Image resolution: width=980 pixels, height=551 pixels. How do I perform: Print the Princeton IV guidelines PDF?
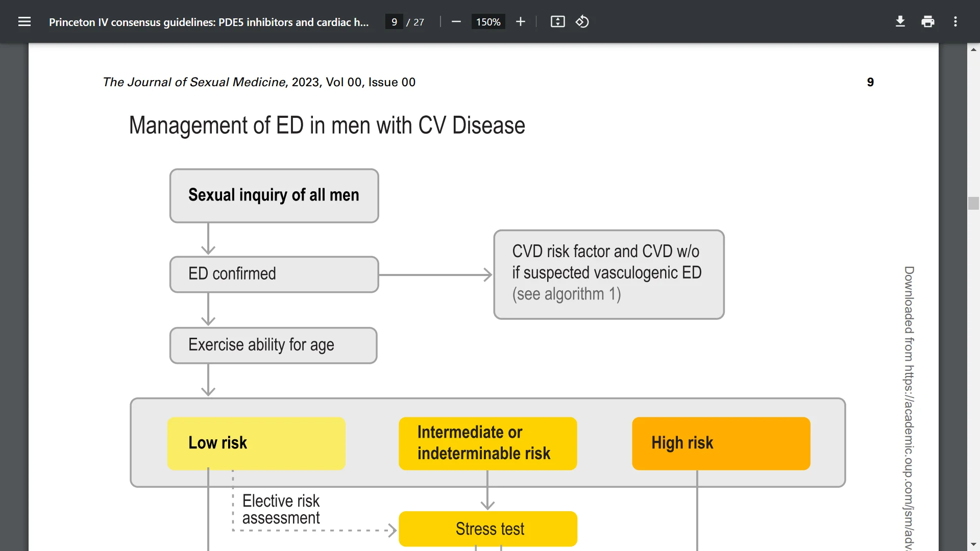[927, 21]
